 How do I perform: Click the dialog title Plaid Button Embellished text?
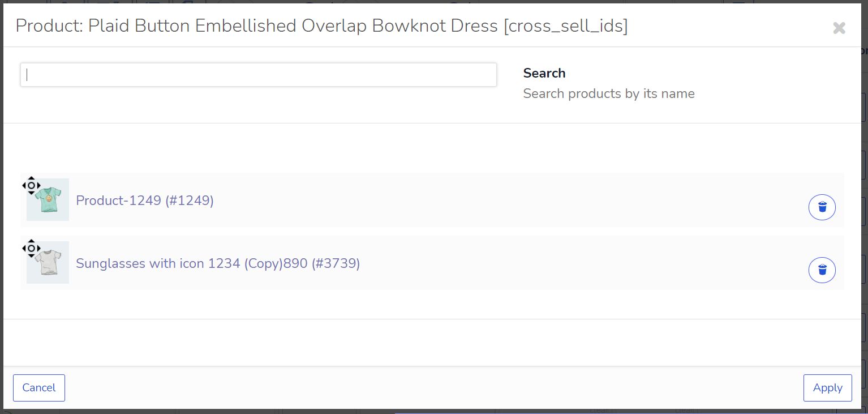(321, 26)
